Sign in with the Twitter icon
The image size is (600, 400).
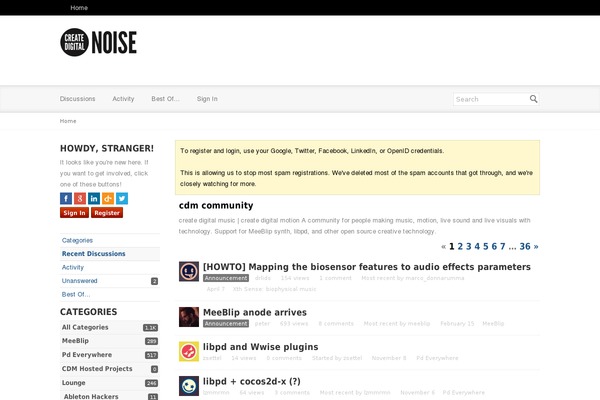point(122,198)
